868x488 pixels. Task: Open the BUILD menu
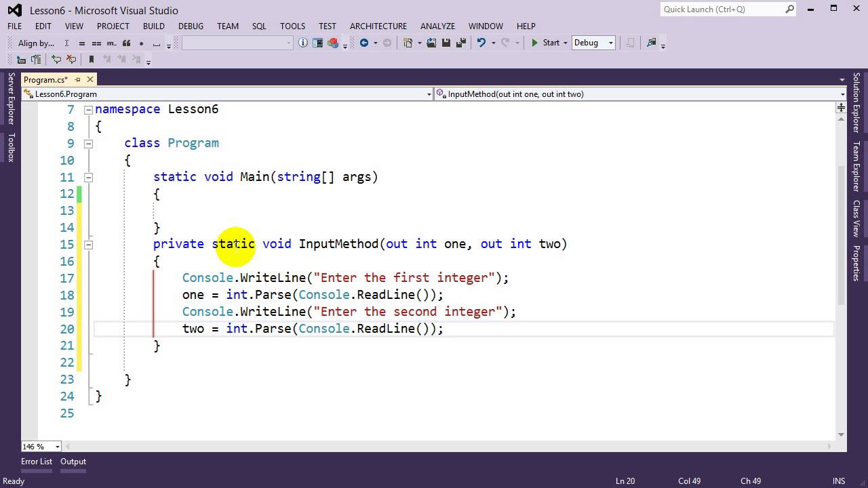click(x=154, y=26)
